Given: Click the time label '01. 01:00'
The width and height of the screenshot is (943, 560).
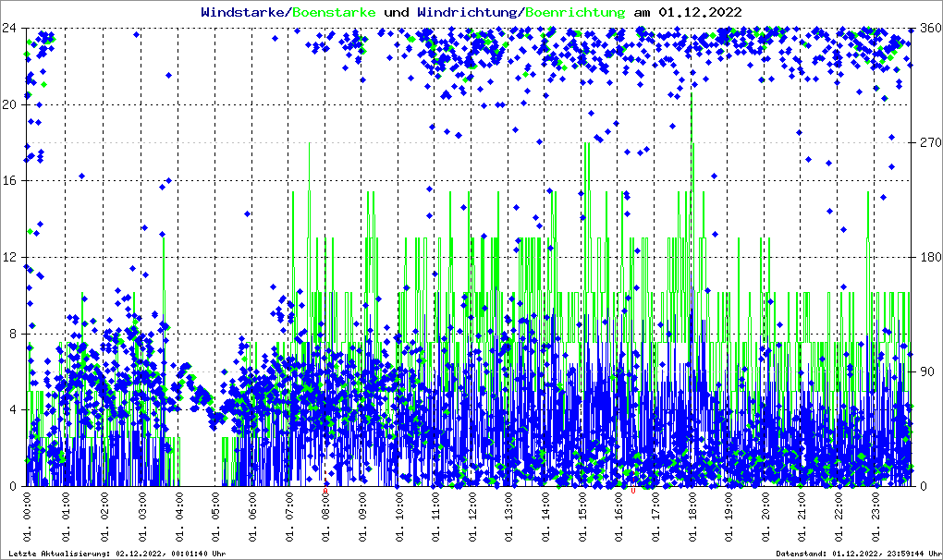Looking at the screenshot, I should pyautogui.click(x=66, y=517).
